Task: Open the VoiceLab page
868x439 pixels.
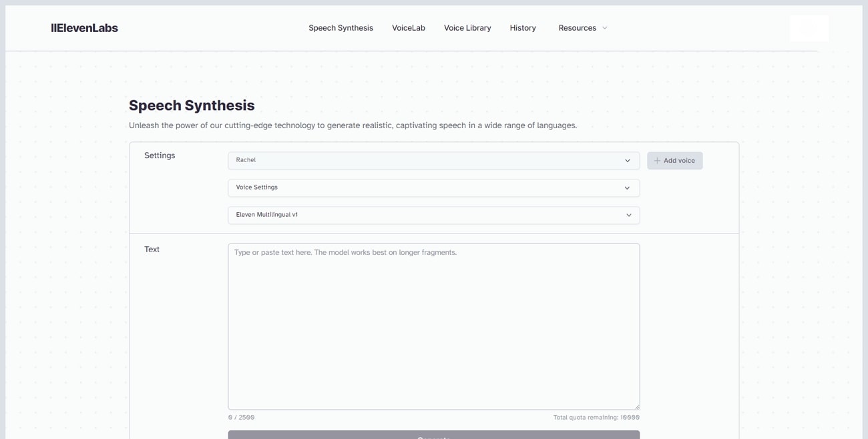Action: (x=409, y=28)
